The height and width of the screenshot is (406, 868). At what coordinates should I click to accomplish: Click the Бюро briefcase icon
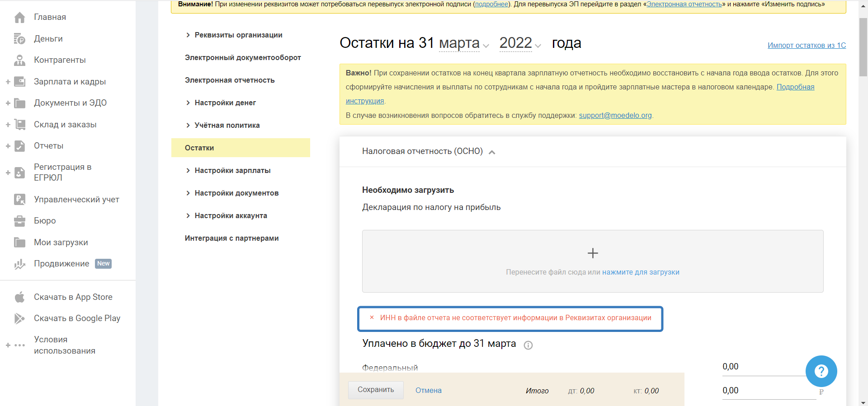(19, 221)
